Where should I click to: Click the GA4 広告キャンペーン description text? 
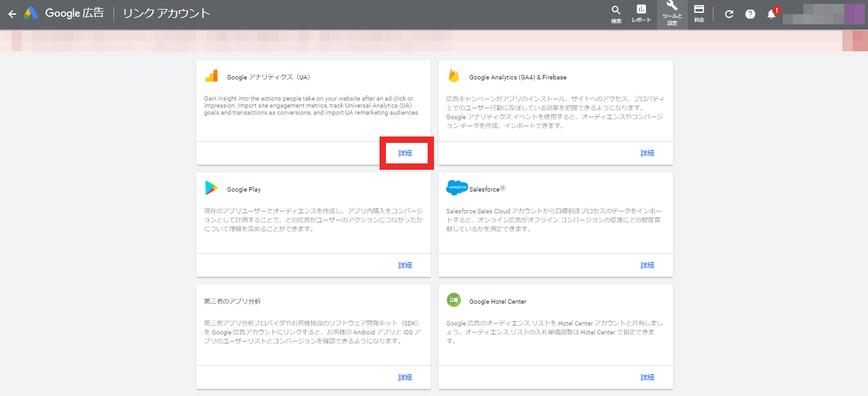[x=555, y=112]
